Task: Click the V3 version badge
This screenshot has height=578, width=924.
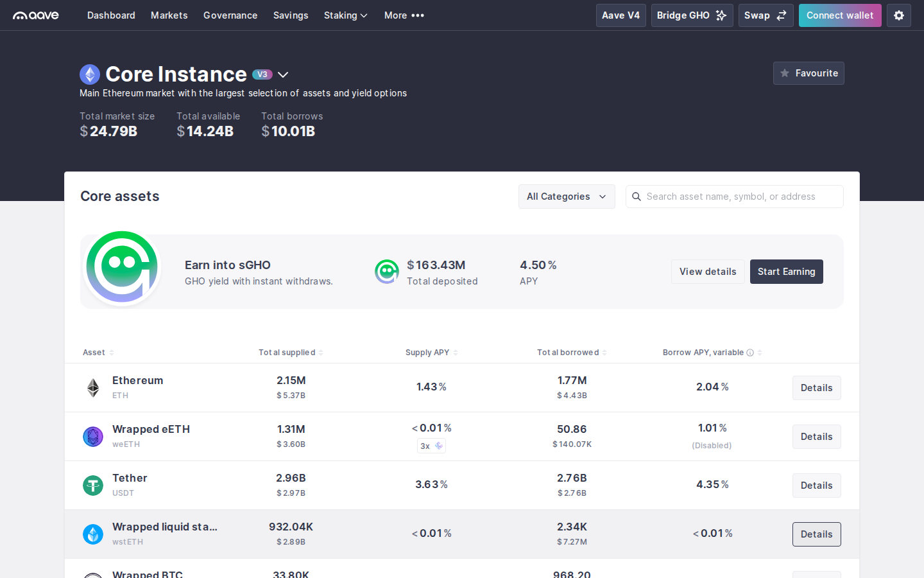Action: (262, 74)
